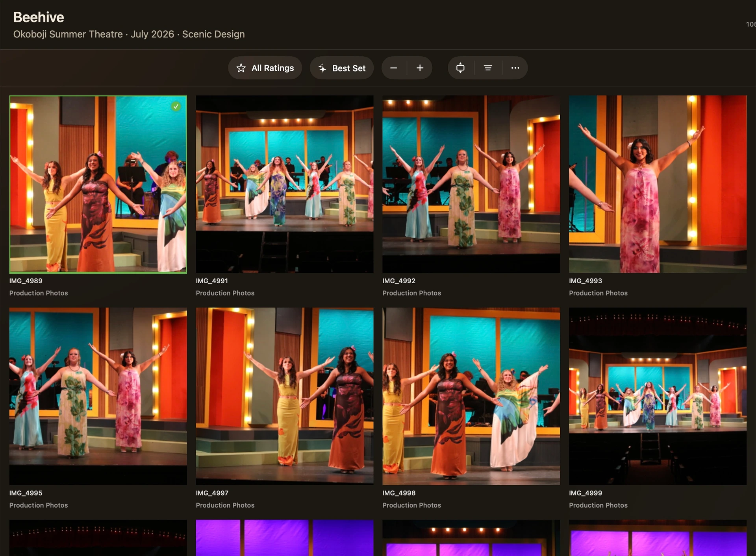This screenshot has width=756, height=556.
Task: Click the IMG_4993 file name
Action: click(586, 281)
